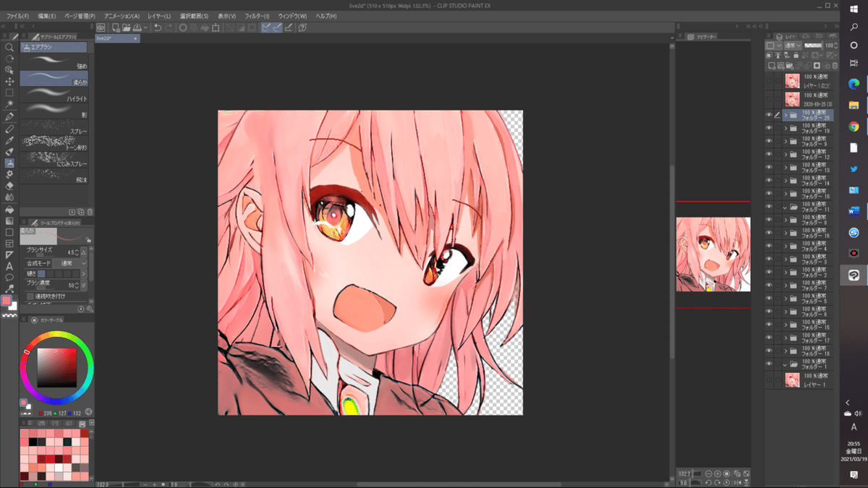Click the New canvas icon
The width and height of the screenshot is (868, 488).
[116, 27]
